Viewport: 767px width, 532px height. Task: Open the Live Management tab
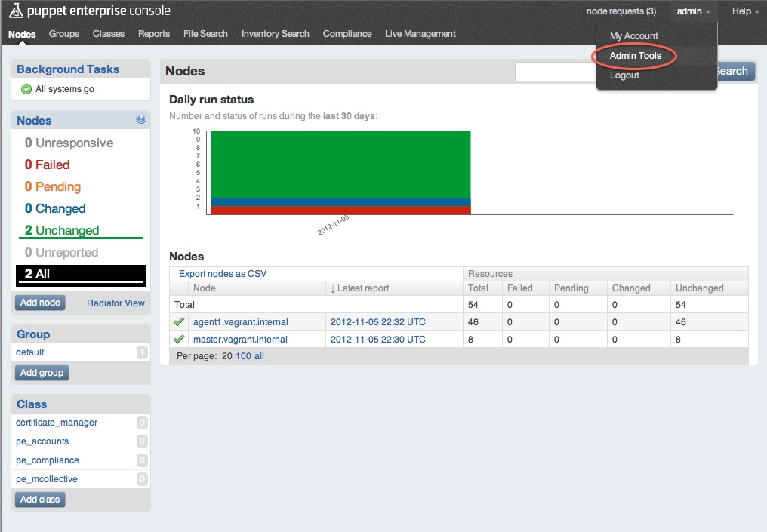[420, 34]
